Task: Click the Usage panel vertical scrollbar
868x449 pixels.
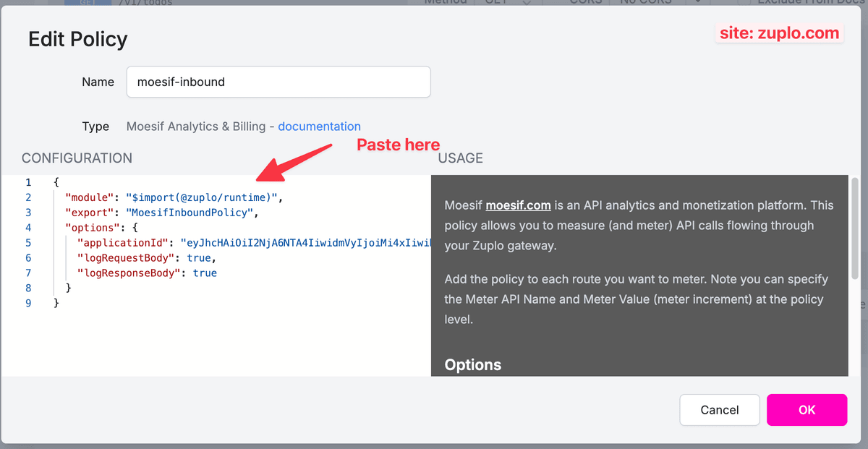Action: [x=855, y=228]
